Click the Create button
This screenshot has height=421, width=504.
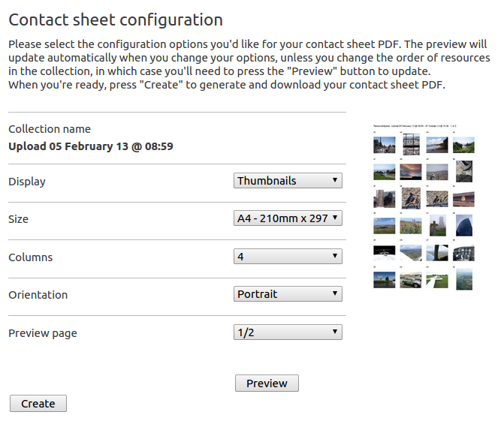[x=38, y=403]
